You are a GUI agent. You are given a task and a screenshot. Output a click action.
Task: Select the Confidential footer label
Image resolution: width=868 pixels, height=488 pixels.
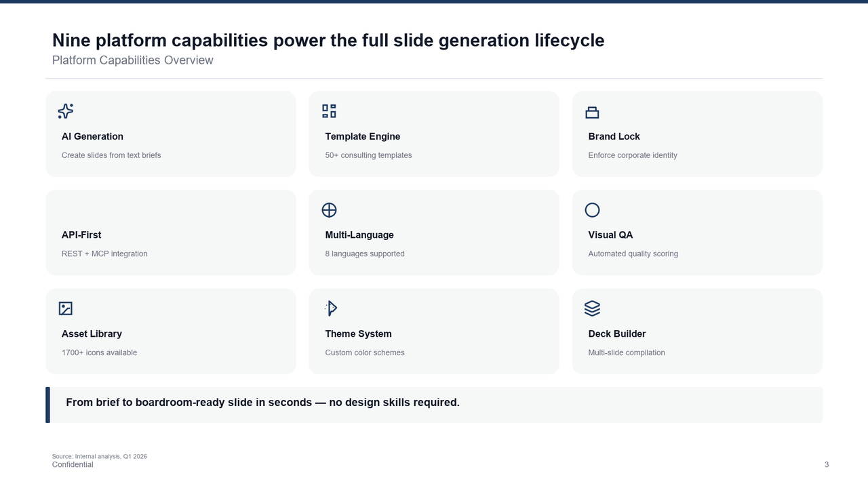(x=72, y=464)
